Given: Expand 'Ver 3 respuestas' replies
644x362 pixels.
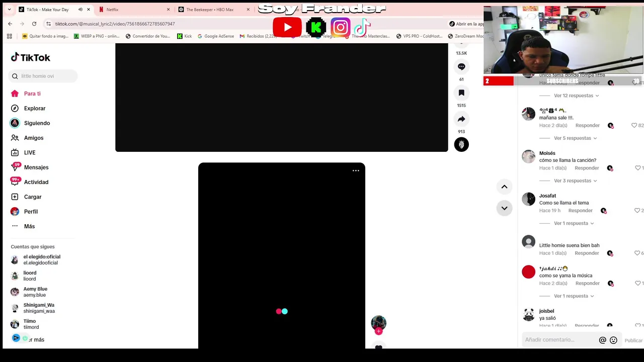Looking at the screenshot, I should tap(575, 180).
